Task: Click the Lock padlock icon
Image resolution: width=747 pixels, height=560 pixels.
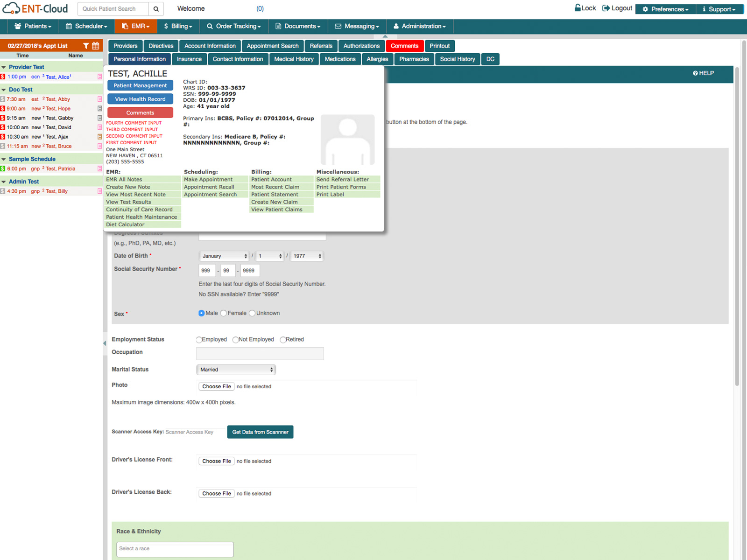Action: click(578, 8)
